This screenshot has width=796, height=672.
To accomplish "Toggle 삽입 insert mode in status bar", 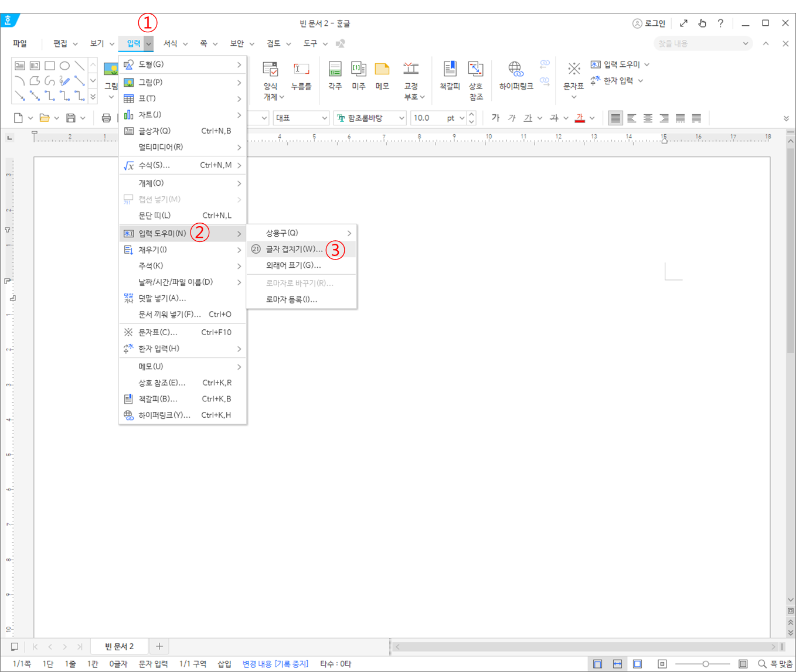I will click(224, 664).
